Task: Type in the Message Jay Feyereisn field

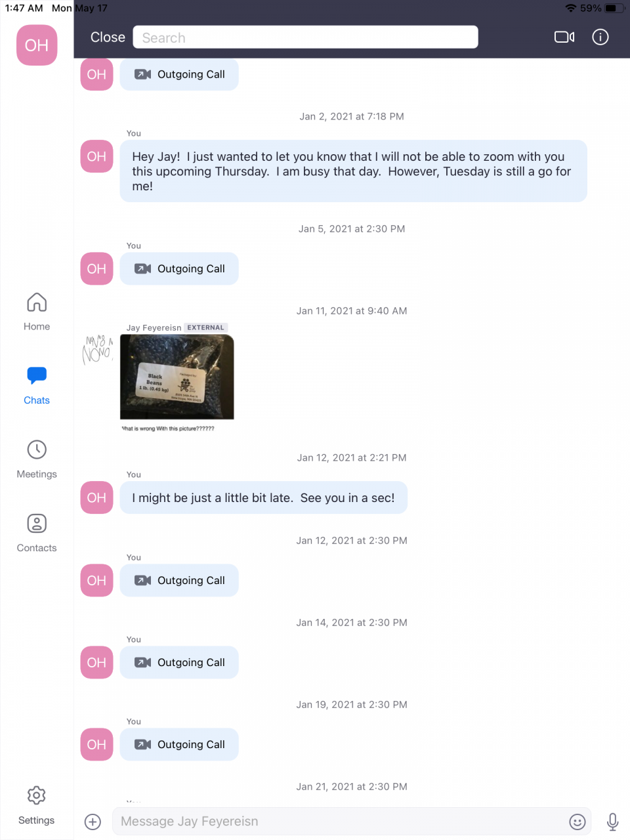Action: pyautogui.click(x=341, y=822)
